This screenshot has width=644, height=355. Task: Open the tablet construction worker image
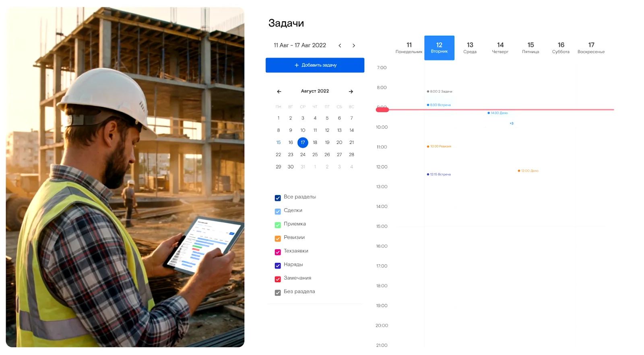point(125,177)
